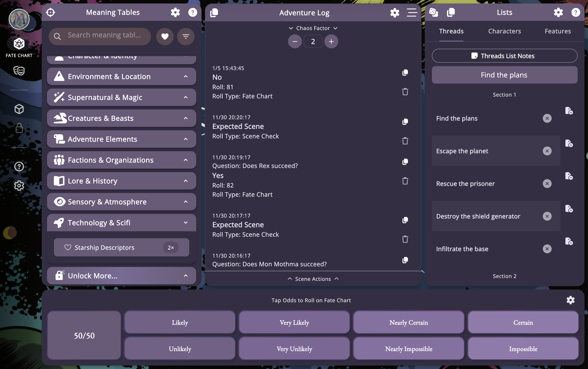This screenshot has height=369, width=588.
Task: Open Threads List Notes
Action: point(504,56)
